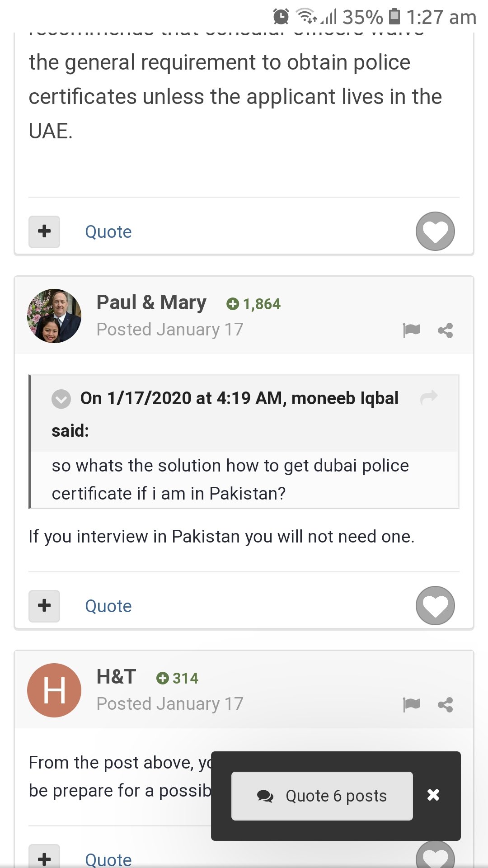Dismiss the multiquote popup with X
488x868 pixels.
click(x=433, y=795)
